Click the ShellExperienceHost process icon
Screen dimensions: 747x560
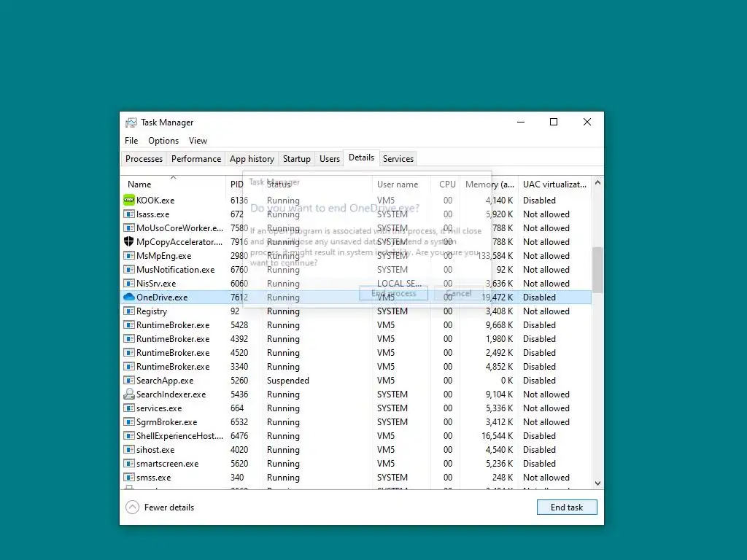128,435
